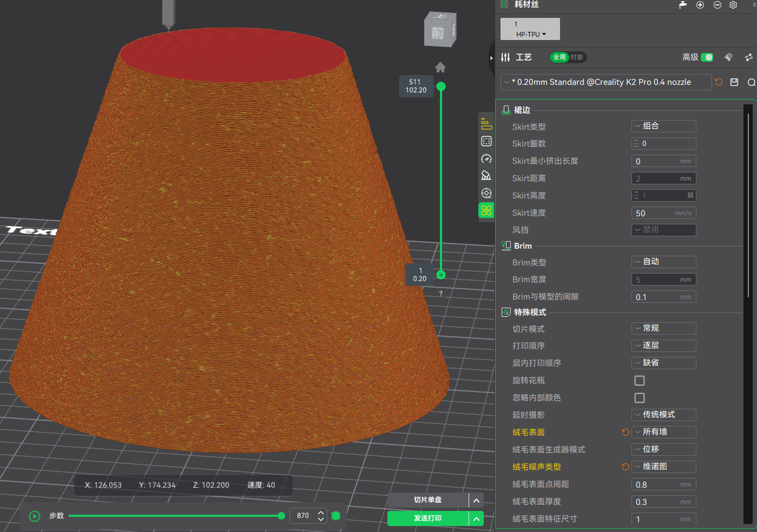Image resolution: width=757 pixels, height=532 pixels.
Task: Click the home view icon
Action: click(x=440, y=67)
